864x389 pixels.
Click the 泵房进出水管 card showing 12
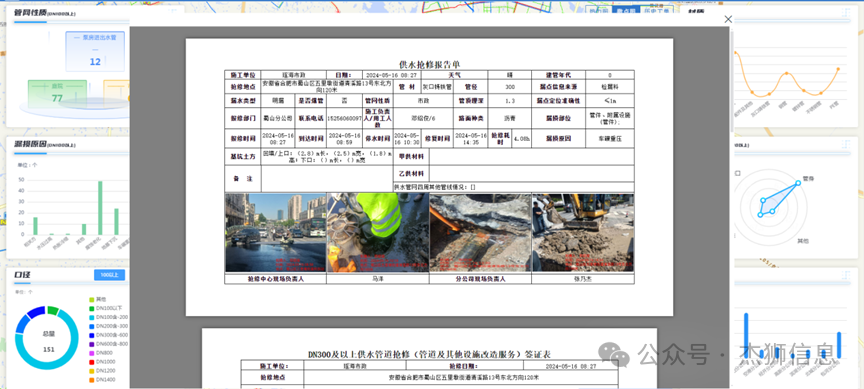coord(95,51)
